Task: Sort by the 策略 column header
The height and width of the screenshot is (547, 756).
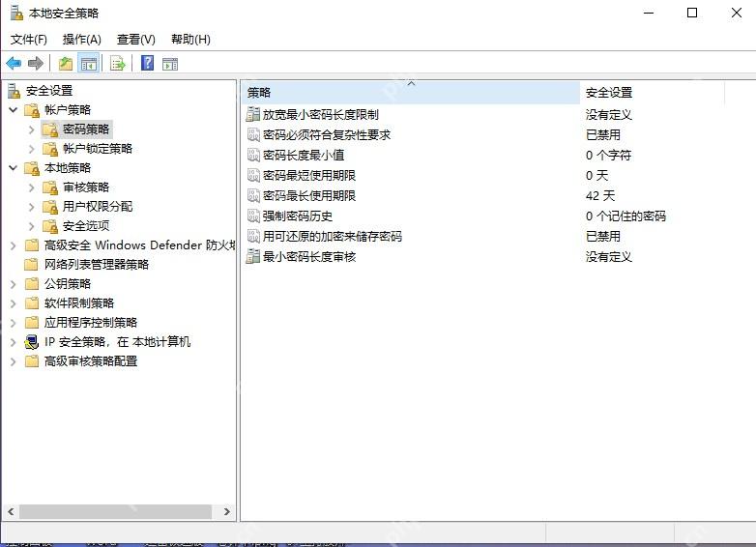Action: pos(411,92)
